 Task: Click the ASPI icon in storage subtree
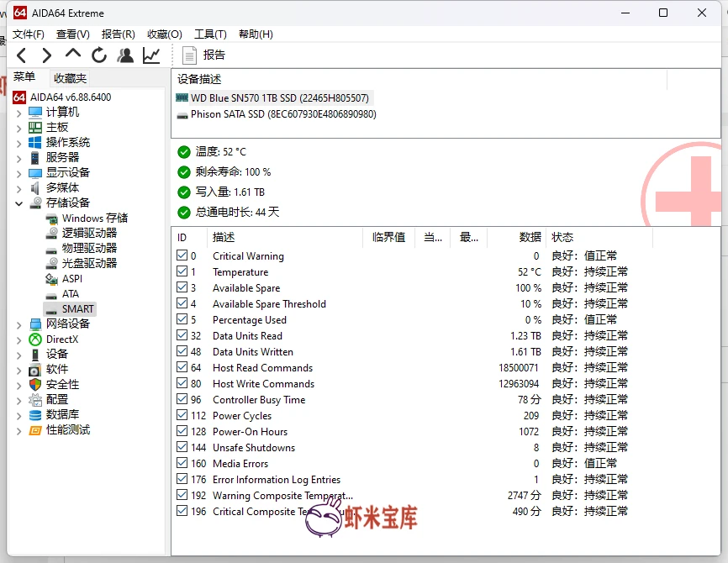51,279
